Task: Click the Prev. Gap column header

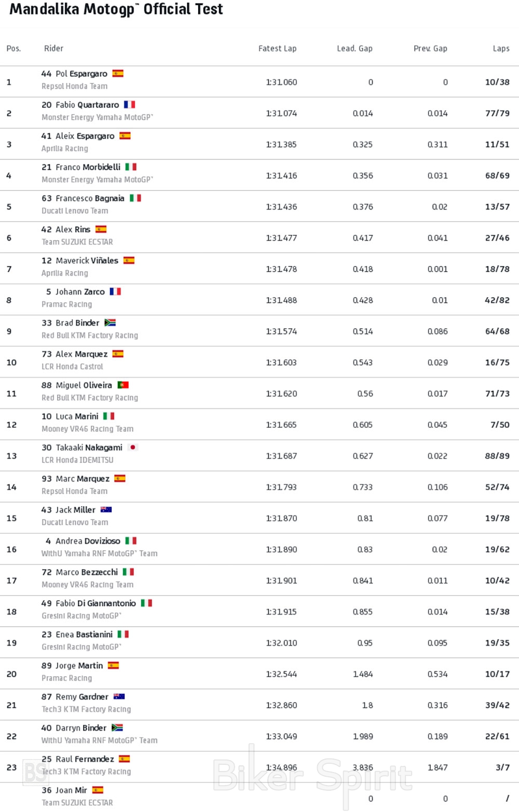Action: [430, 48]
